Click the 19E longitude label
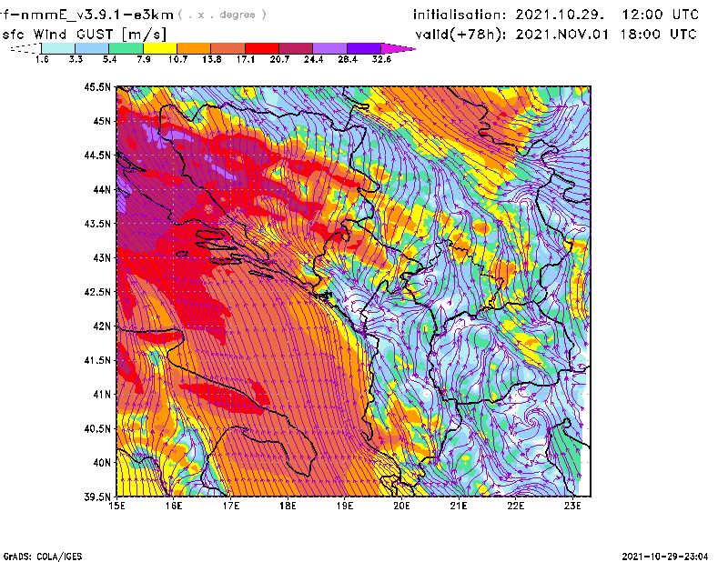Image resolution: width=728 pixels, height=562 pixels. (345, 506)
